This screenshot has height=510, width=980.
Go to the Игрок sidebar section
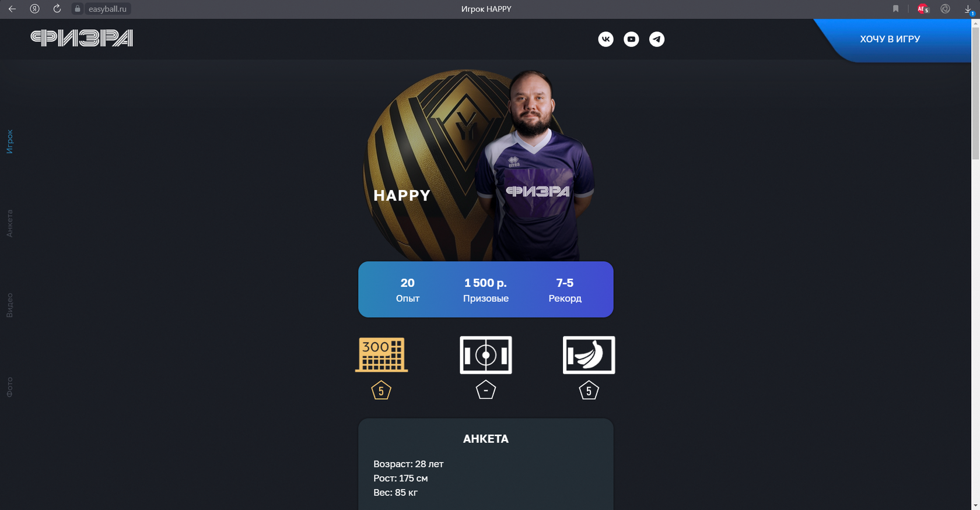10,142
